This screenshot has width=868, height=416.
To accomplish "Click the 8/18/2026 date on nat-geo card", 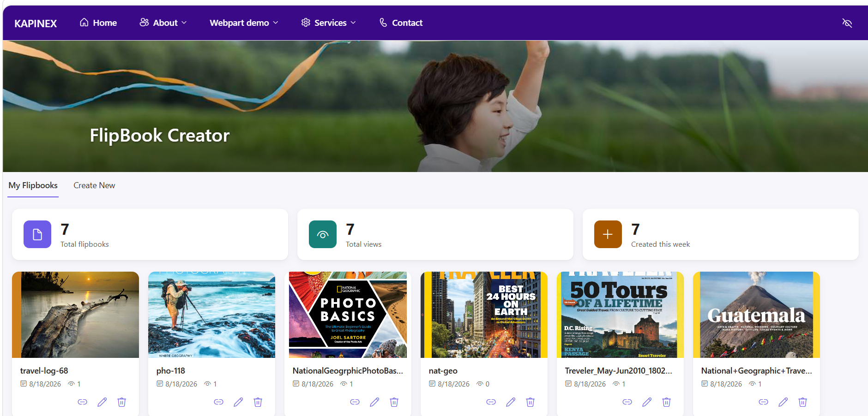I will click(x=453, y=384).
